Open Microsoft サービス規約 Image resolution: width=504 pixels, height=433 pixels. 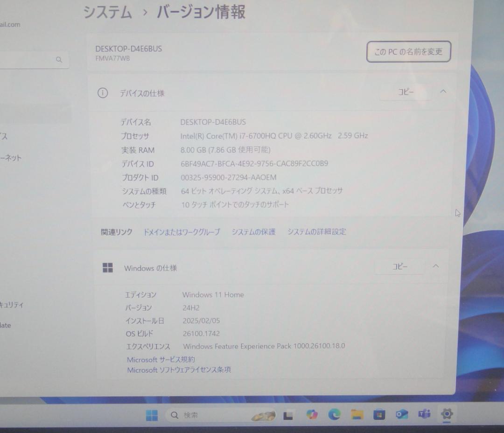point(161,359)
